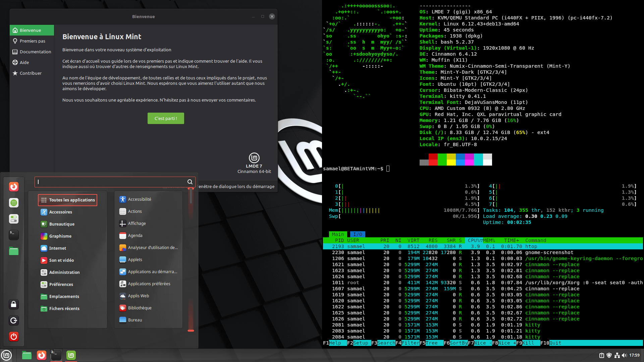Click the log out icon in menu sidebar
644x362 pixels.
pyautogui.click(x=14, y=320)
